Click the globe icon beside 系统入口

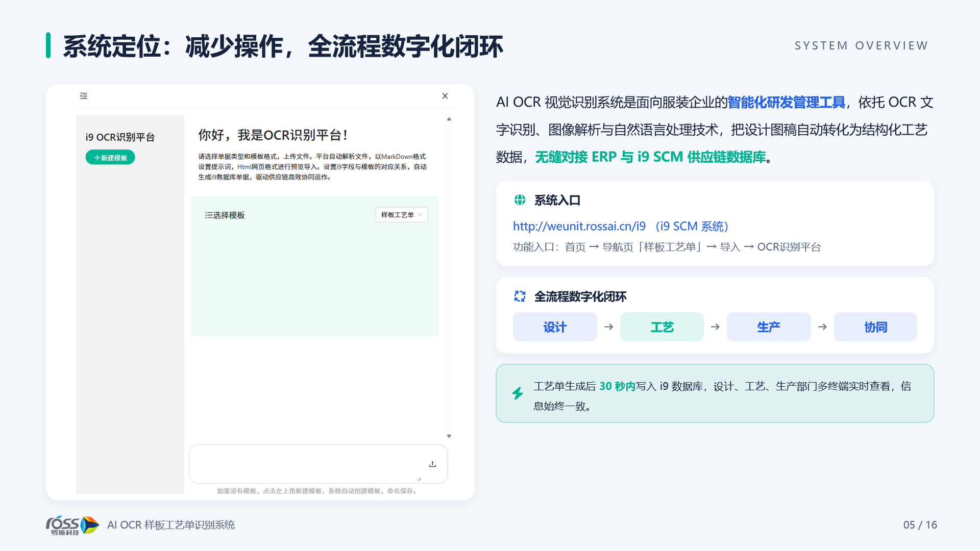click(x=520, y=200)
